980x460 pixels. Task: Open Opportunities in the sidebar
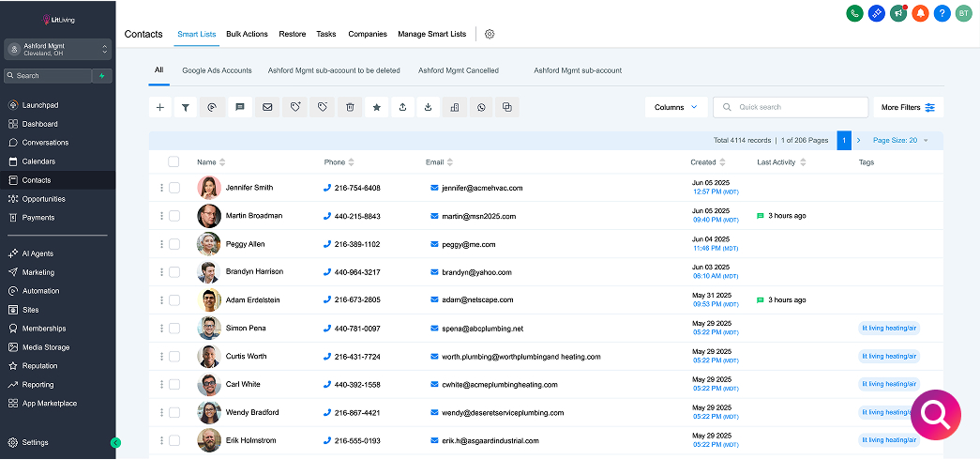click(44, 199)
